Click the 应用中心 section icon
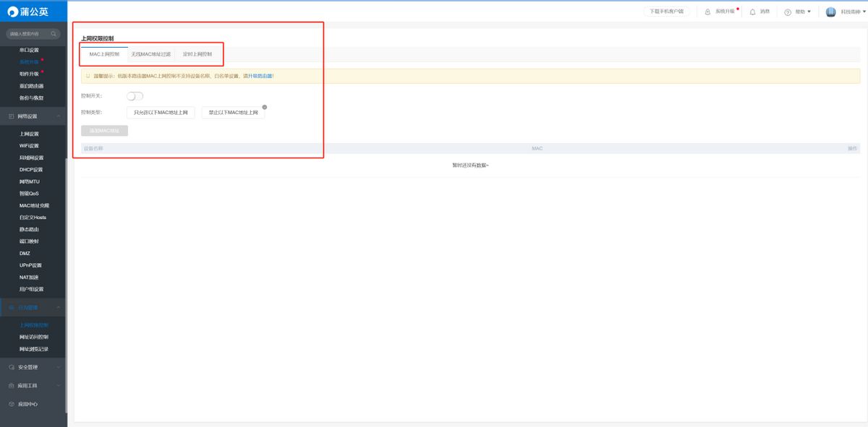Viewport: 868px width, 427px height. click(11, 404)
